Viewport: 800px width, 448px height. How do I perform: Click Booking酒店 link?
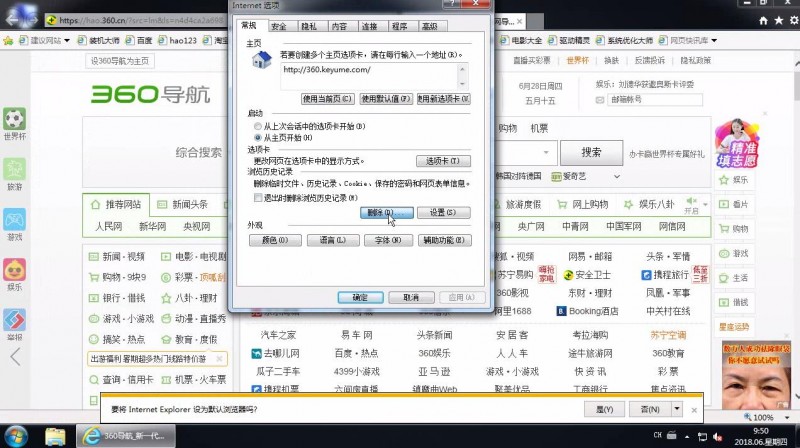[587, 311]
